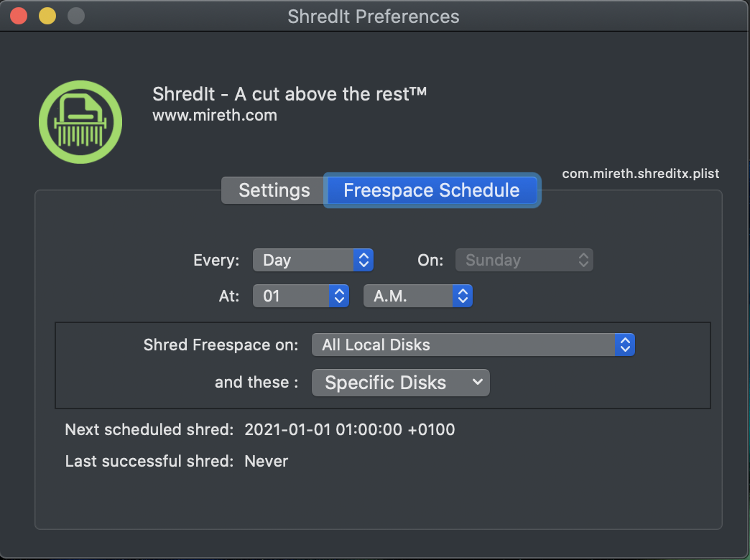This screenshot has width=750, height=560.
Task: Click All Local Disks blue arrow button
Action: click(x=625, y=345)
